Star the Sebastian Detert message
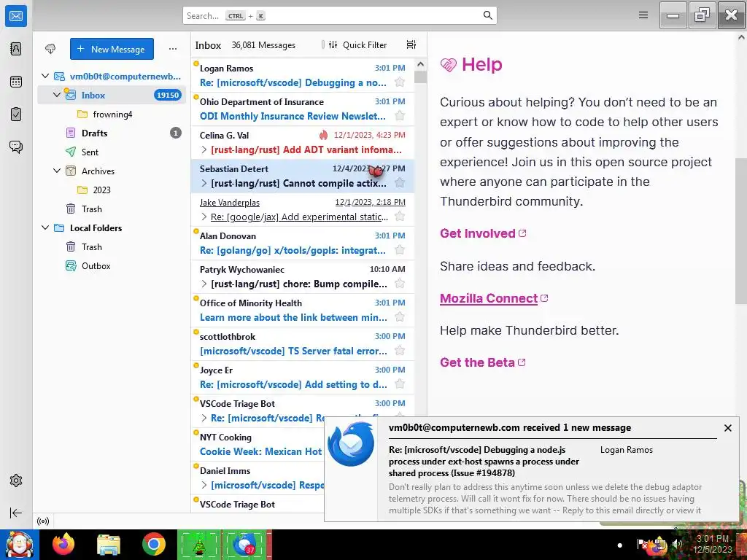The height and width of the screenshot is (560, 747). pyautogui.click(x=400, y=183)
